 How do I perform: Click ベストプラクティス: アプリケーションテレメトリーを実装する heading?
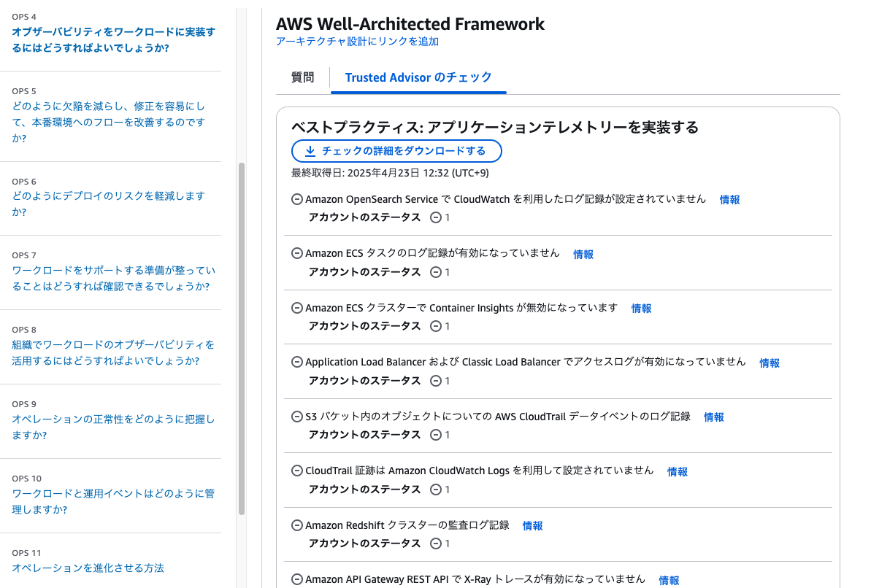pyautogui.click(x=495, y=127)
